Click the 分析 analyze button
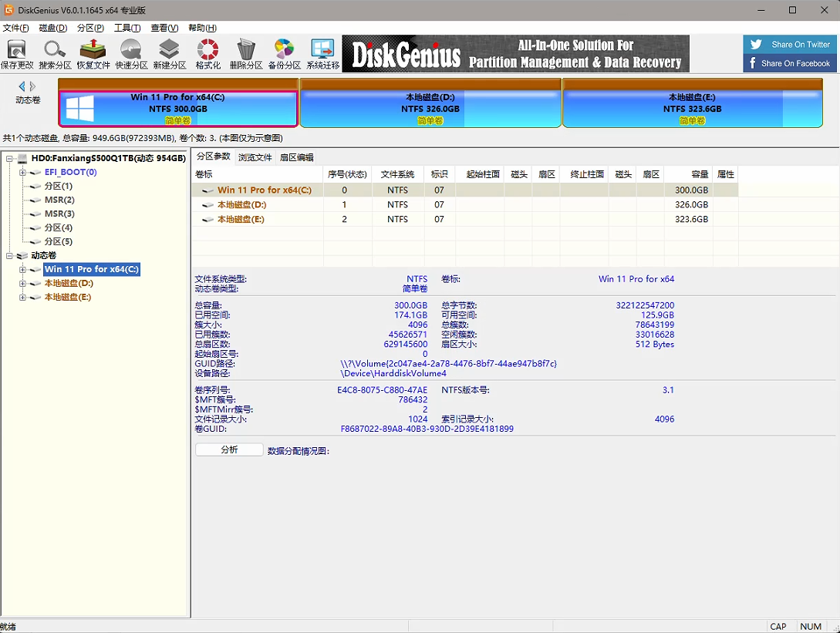 pos(229,449)
